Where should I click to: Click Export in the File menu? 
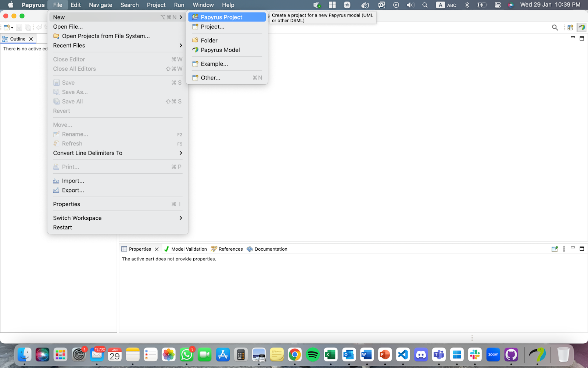[73, 190]
